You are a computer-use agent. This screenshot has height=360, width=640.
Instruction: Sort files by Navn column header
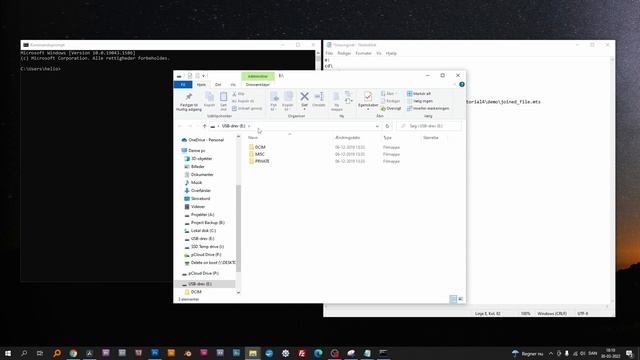pyautogui.click(x=253, y=138)
